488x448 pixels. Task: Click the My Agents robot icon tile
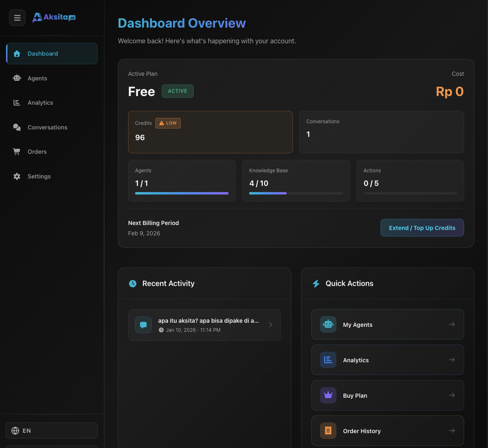[x=328, y=324]
